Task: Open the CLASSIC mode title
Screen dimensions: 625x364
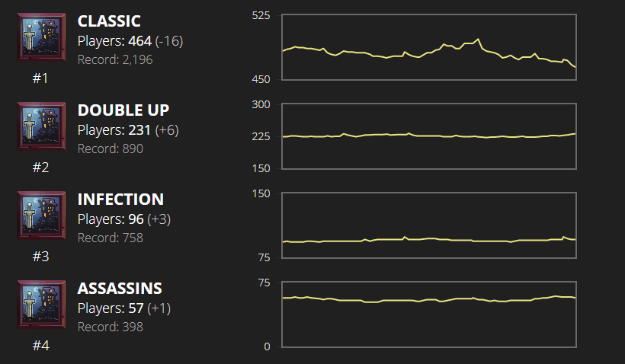Action: 109,21
